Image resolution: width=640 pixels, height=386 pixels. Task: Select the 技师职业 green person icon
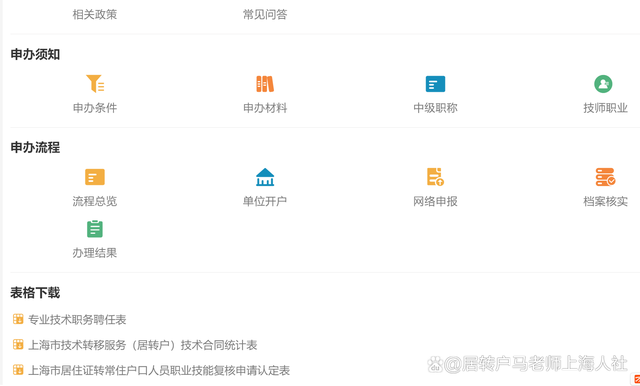tap(603, 84)
